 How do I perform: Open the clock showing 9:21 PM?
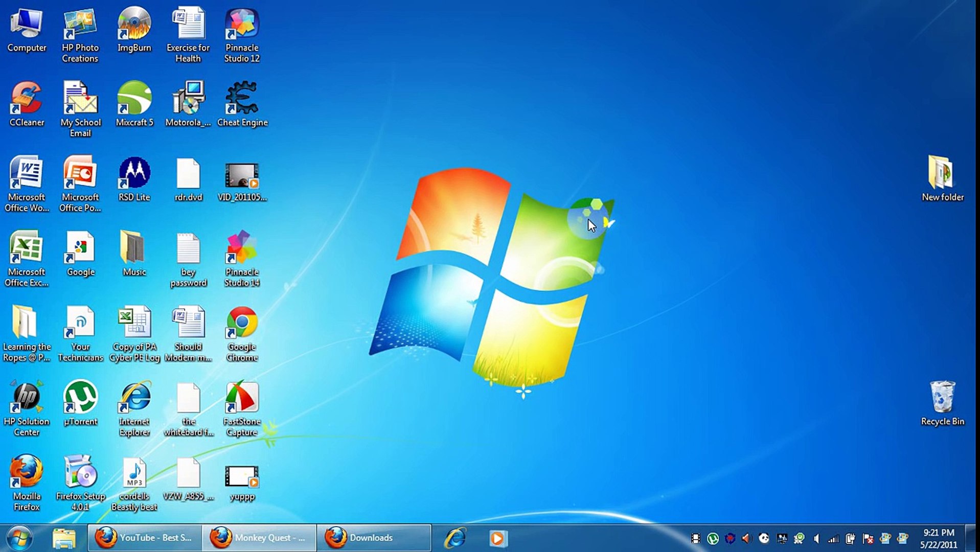(939, 539)
